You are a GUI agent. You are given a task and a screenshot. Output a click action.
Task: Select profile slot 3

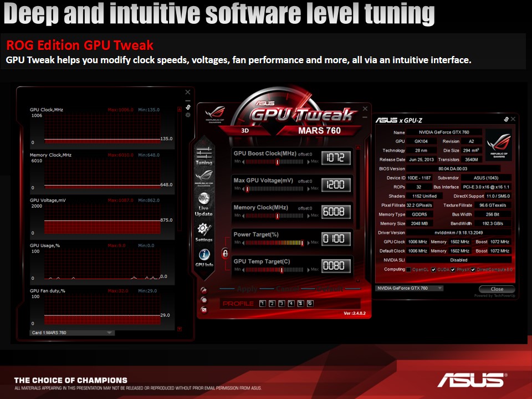pyautogui.click(x=282, y=304)
